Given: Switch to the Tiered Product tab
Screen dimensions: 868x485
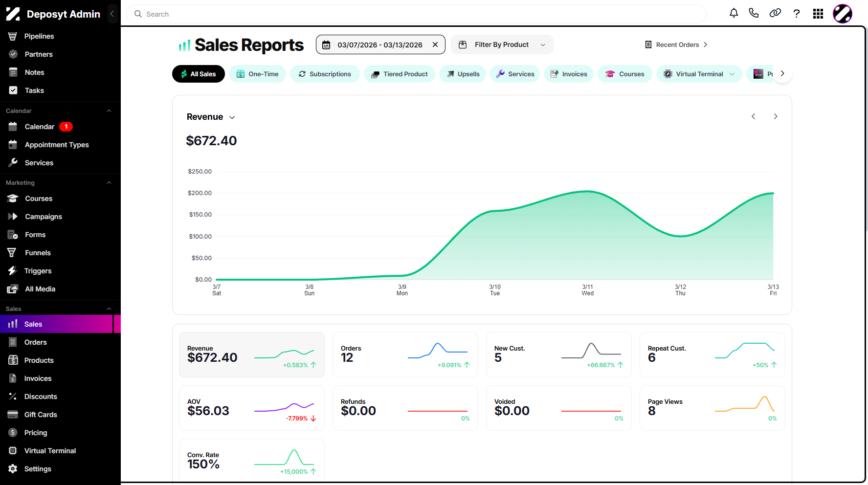Looking at the screenshot, I should (x=399, y=74).
